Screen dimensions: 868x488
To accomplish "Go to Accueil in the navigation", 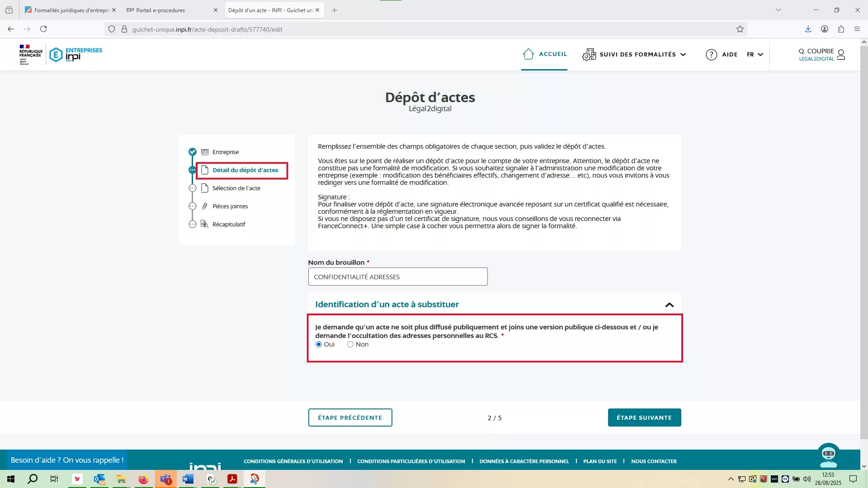I will tap(544, 54).
